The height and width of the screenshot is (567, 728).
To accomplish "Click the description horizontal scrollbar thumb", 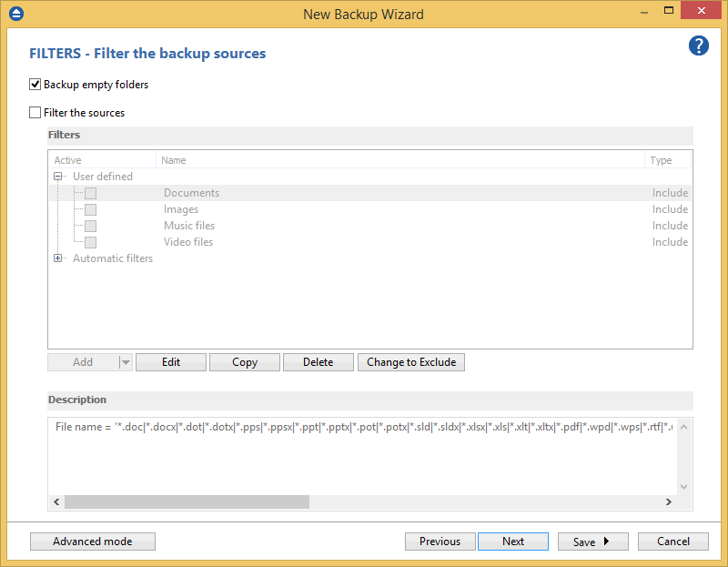I will [187, 501].
